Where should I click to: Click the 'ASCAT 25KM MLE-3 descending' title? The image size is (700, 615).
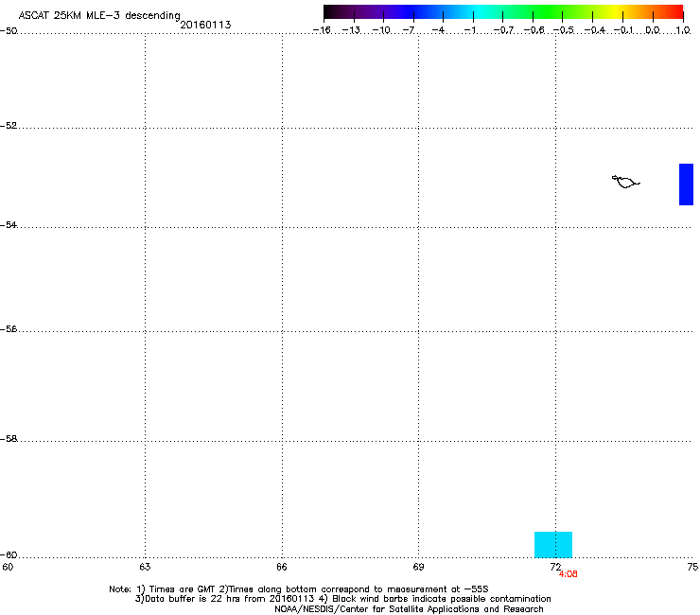pyautogui.click(x=99, y=15)
